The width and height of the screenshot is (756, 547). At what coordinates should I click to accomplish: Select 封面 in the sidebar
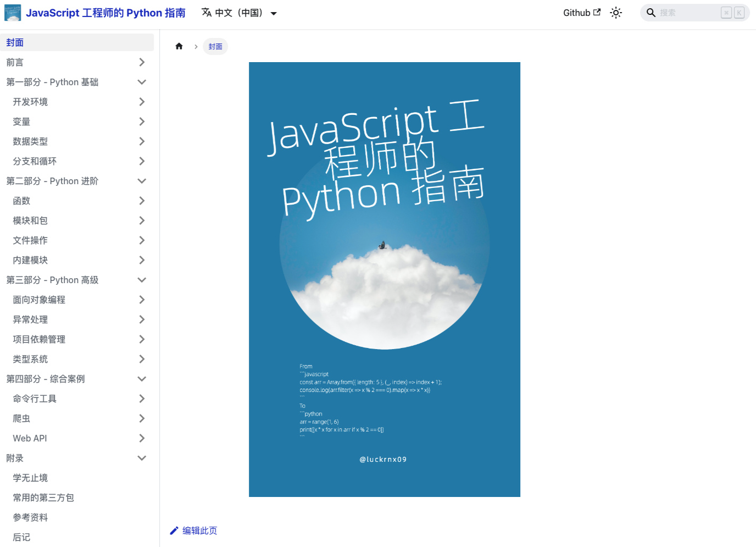pyautogui.click(x=77, y=42)
